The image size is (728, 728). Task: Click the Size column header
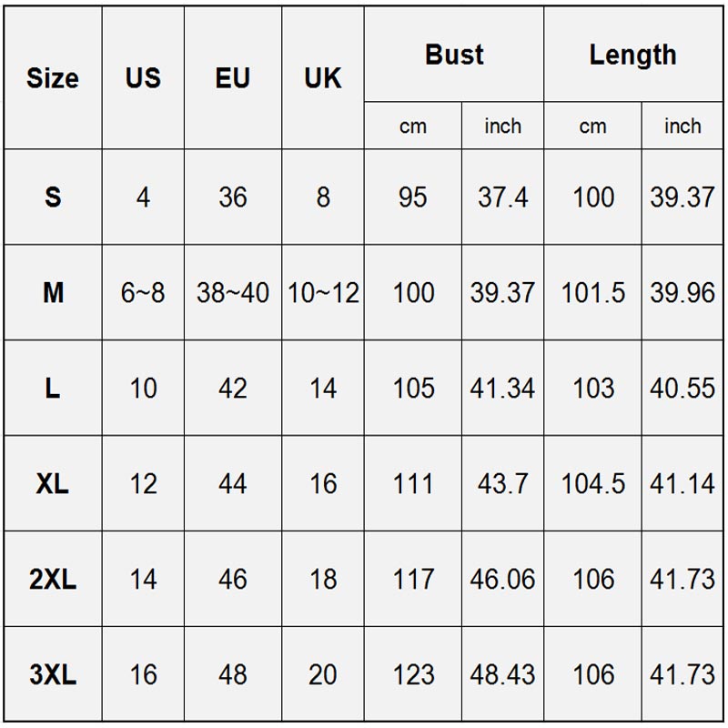click(53, 78)
